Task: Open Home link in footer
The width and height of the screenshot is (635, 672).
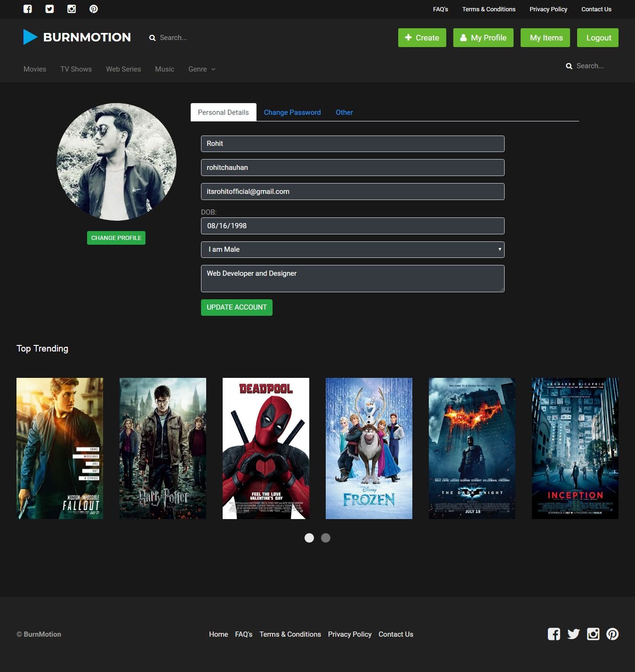Action: (218, 634)
